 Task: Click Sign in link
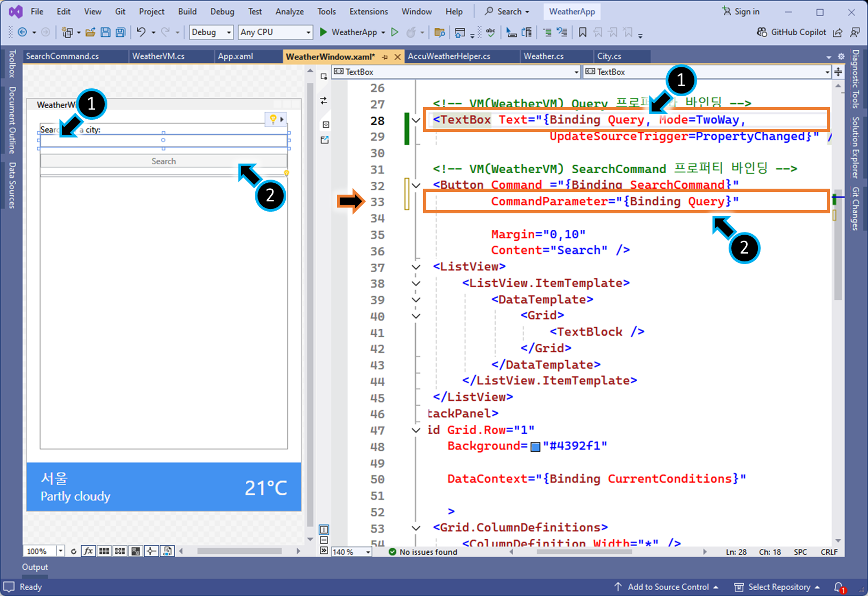tap(741, 11)
